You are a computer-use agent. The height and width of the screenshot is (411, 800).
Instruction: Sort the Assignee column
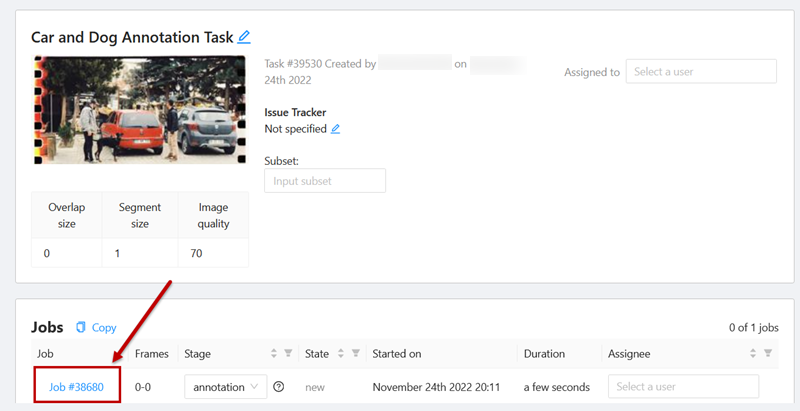click(x=753, y=354)
